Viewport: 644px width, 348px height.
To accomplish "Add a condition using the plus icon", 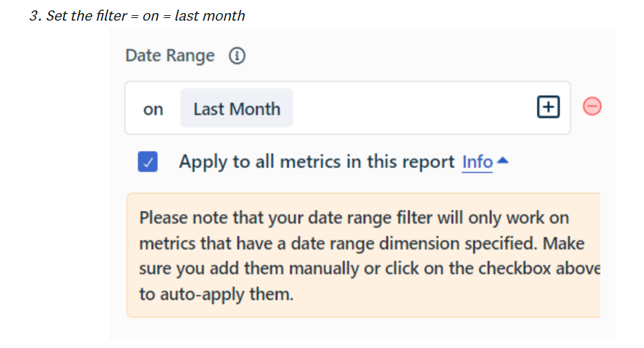I will coord(548,107).
